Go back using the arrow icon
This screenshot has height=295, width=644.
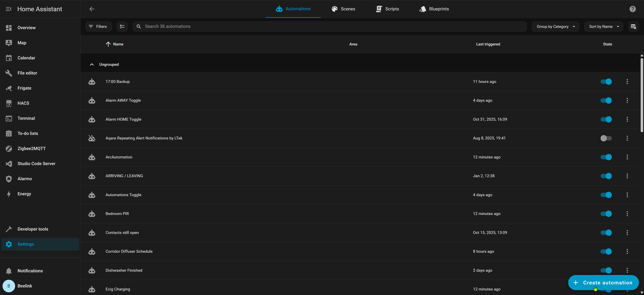click(92, 9)
